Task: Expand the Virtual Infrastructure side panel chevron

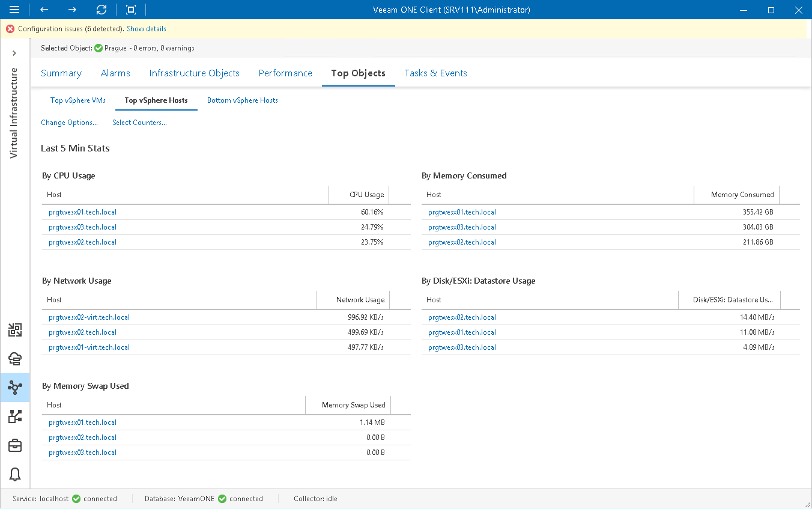Action: click(14, 53)
